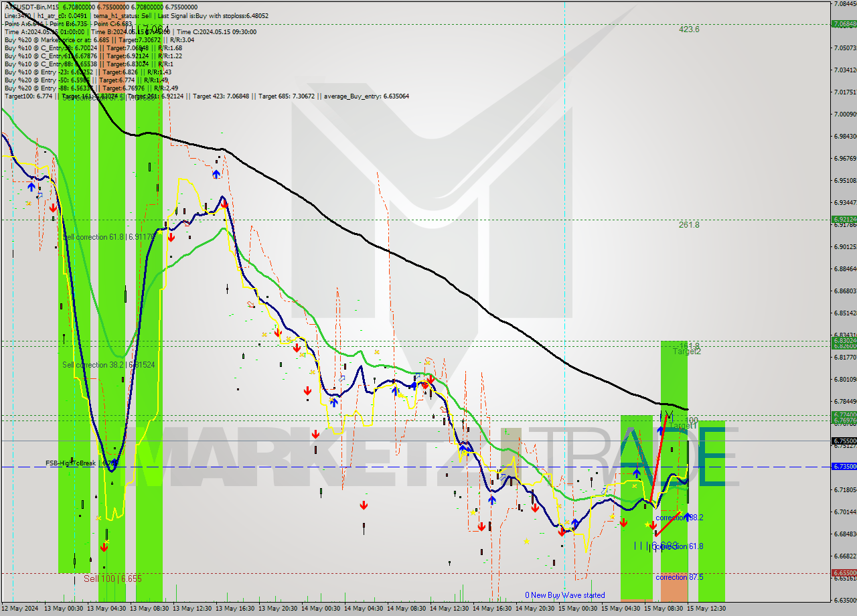
Task: Click the 423.6 Fibonacci level label
Action: (x=689, y=29)
